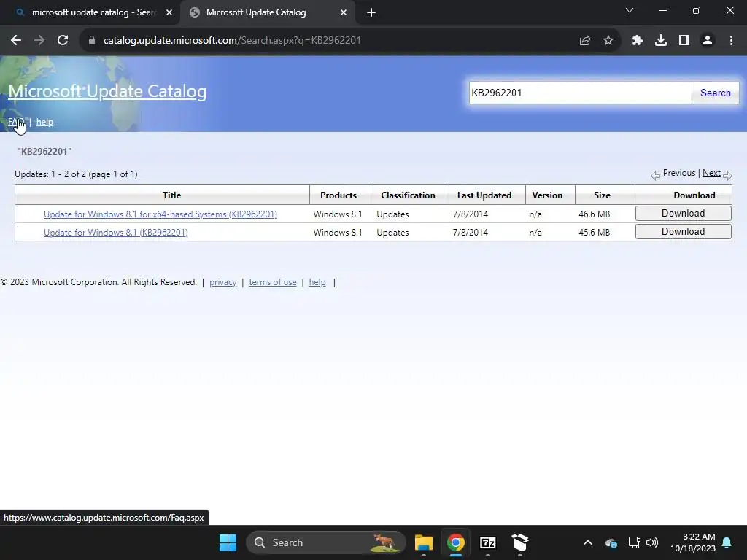Click the address bar URL

(232, 41)
